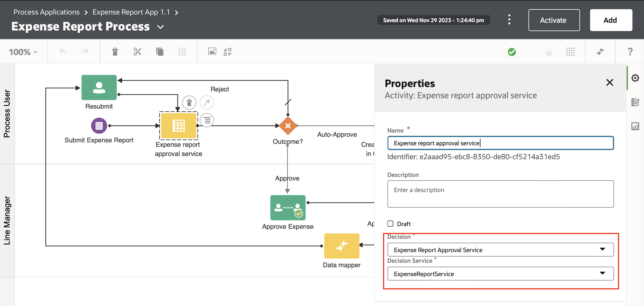The image size is (644, 306).
Task: Open help via the question mark icon
Action: 630,52
